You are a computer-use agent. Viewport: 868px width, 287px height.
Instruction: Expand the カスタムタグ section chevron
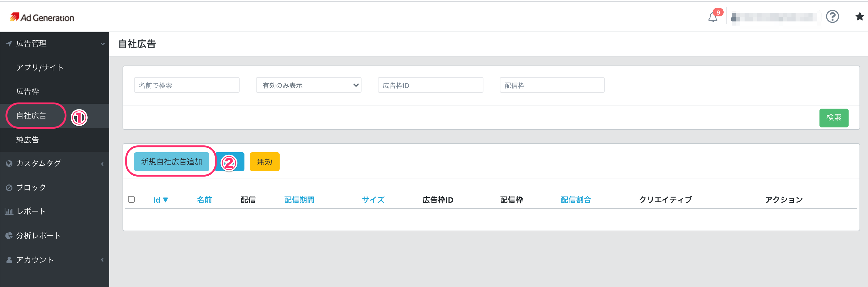103,164
